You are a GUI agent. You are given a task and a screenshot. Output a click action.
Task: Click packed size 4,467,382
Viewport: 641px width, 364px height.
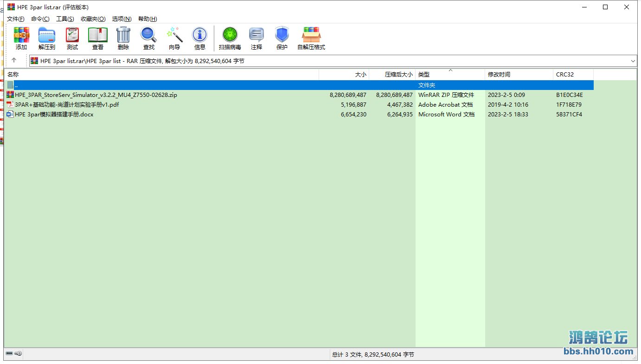pyautogui.click(x=400, y=104)
